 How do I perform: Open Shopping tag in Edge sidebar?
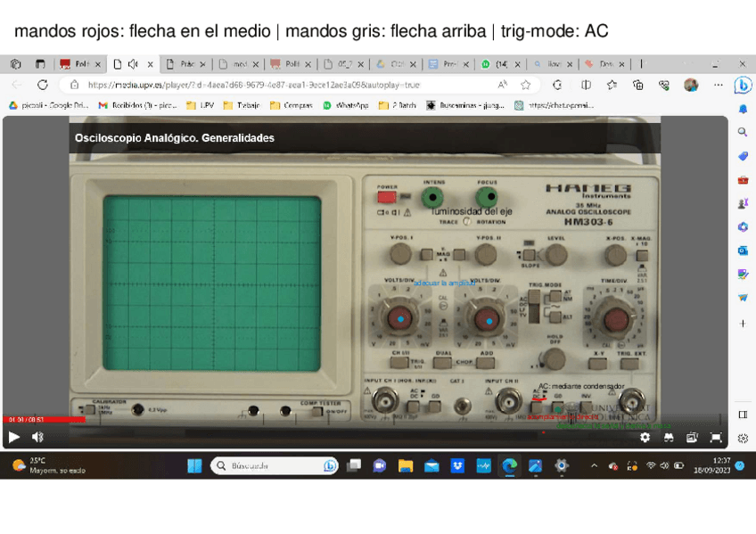click(743, 156)
